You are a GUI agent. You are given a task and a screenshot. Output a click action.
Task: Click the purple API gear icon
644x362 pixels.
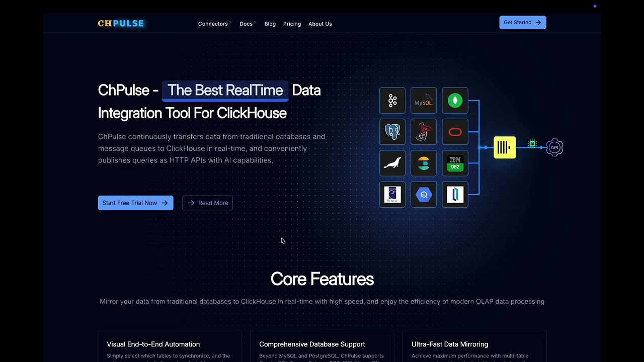click(x=554, y=147)
